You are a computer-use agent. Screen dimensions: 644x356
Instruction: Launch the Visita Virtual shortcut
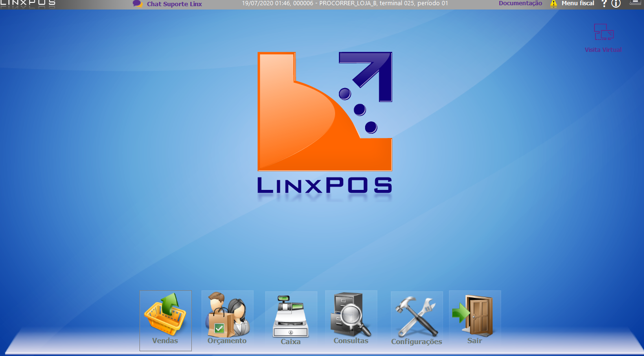(603, 38)
